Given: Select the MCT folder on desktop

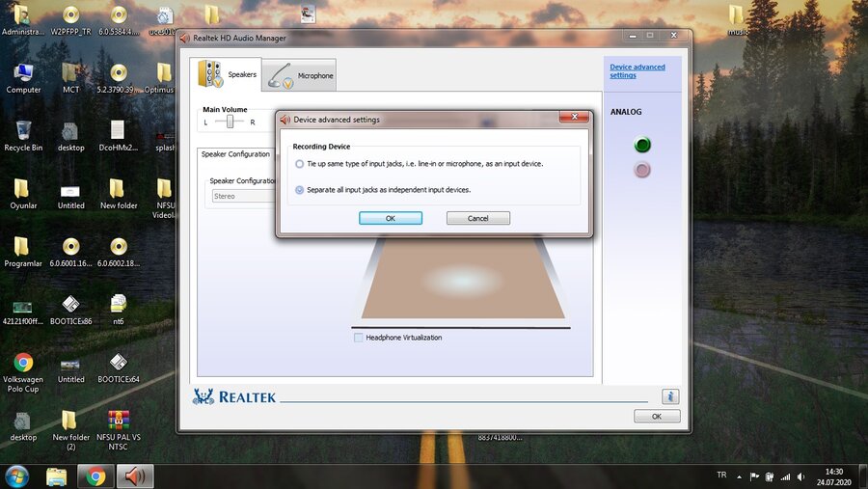Looking at the screenshot, I should point(70,78).
